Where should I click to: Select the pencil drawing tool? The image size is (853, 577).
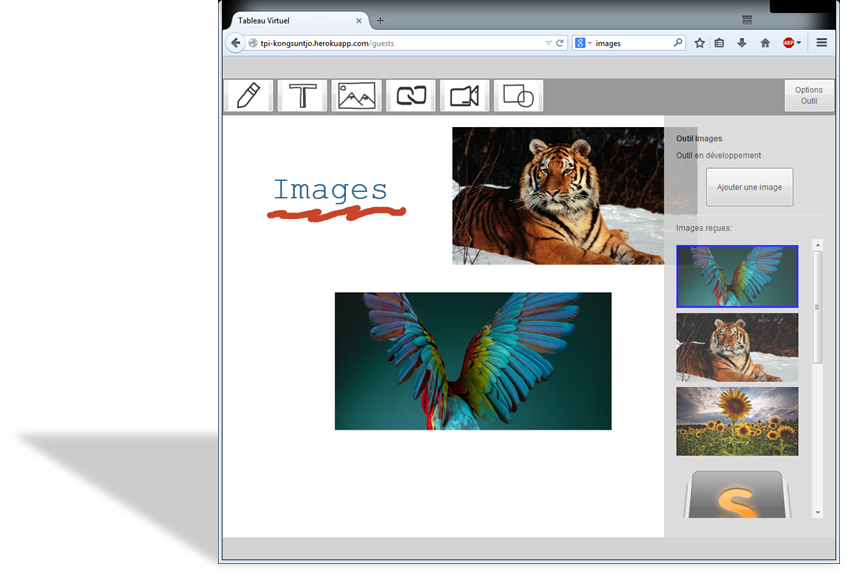pyautogui.click(x=249, y=96)
